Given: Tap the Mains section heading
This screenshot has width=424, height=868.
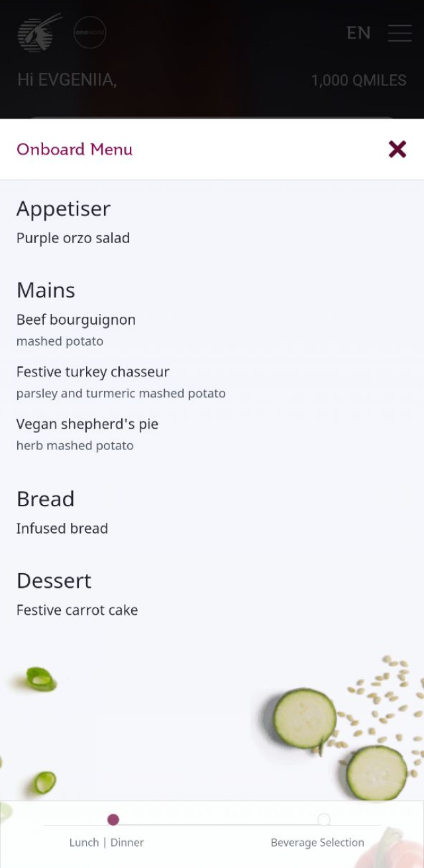Looking at the screenshot, I should coord(46,290).
